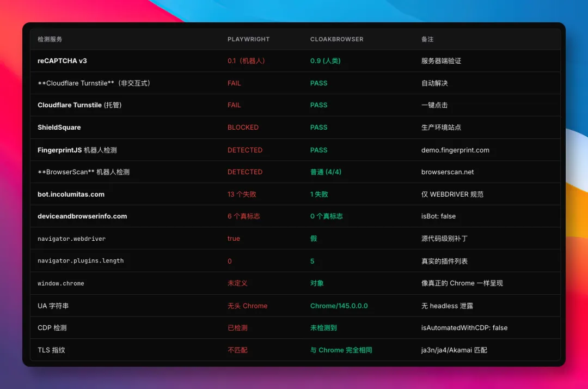Click PASS in the Turnstile 非交互式 row
The image size is (588, 389).
tap(318, 83)
